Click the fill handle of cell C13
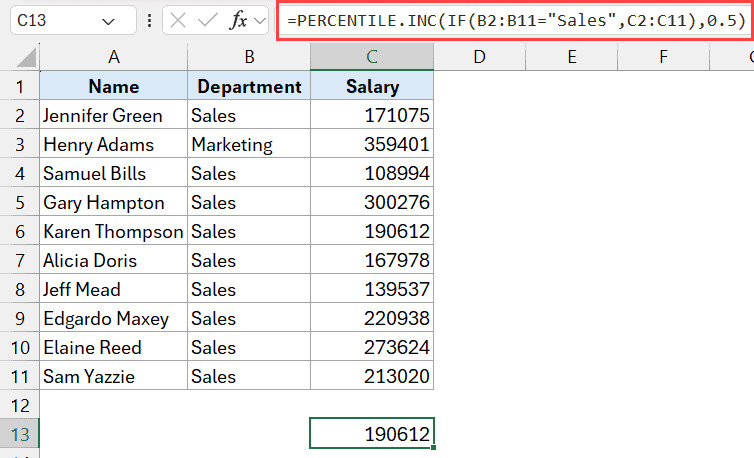Viewport: 754px width, 458px height. click(433, 448)
